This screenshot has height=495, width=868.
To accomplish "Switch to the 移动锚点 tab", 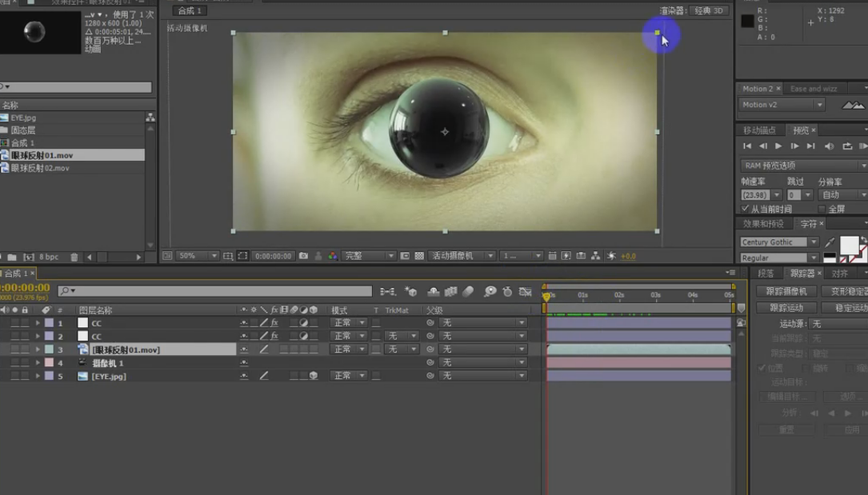I will 759,130.
